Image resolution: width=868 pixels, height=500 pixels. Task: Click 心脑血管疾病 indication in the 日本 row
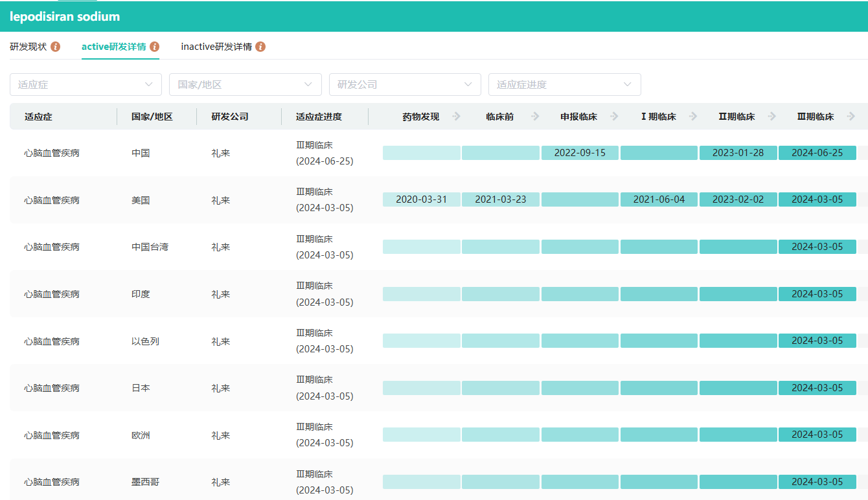click(52, 388)
